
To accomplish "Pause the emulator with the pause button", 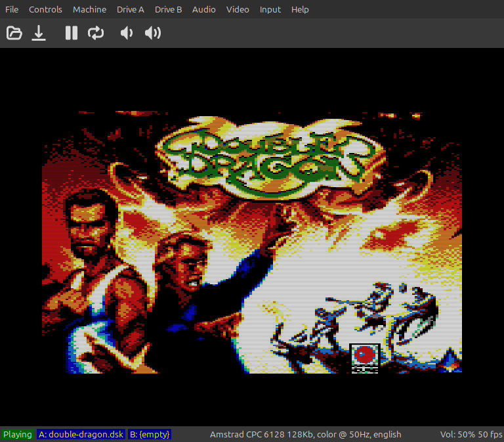I will (72, 33).
